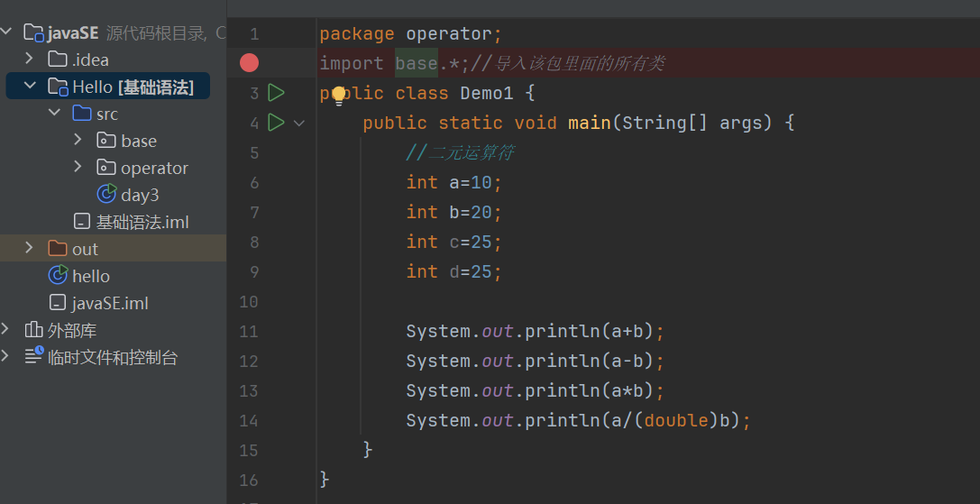The width and height of the screenshot is (980, 504).
Task: Click the statement 'int a=10;'
Action: tap(454, 183)
